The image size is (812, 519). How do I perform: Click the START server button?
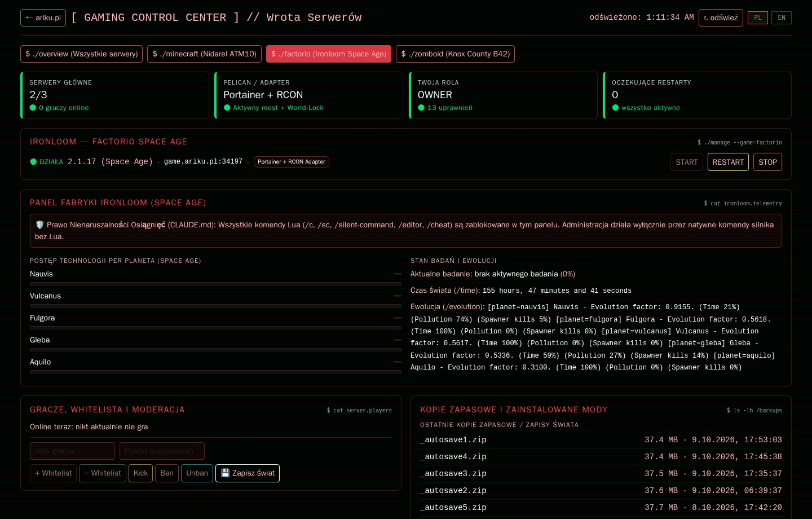click(x=687, y=162)
